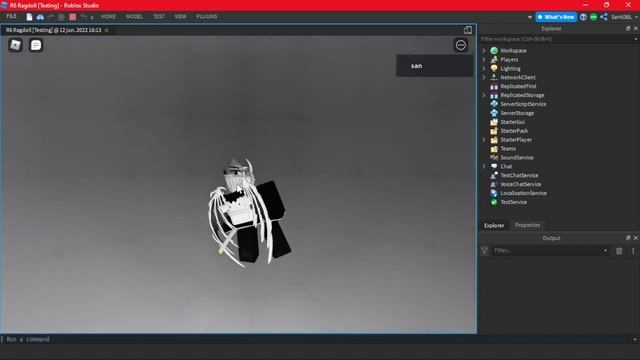Image resolution: width=640 pixels, height=360 pixels.
Task: Select the Workspace globe icon
Action: click(494, 51)
